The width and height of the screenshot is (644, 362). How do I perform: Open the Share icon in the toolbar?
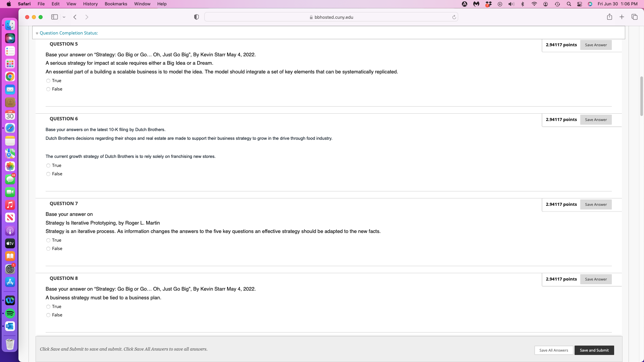[609, 17]
